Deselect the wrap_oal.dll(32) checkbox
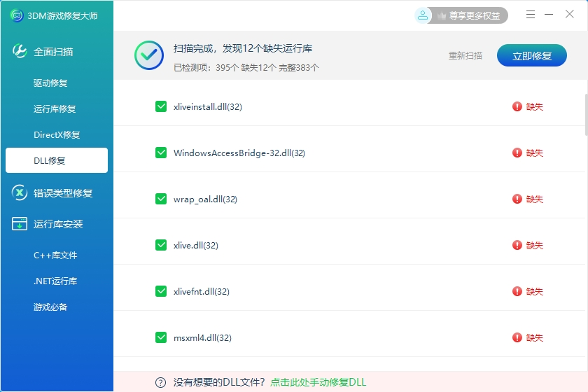 tap(161, 199)
